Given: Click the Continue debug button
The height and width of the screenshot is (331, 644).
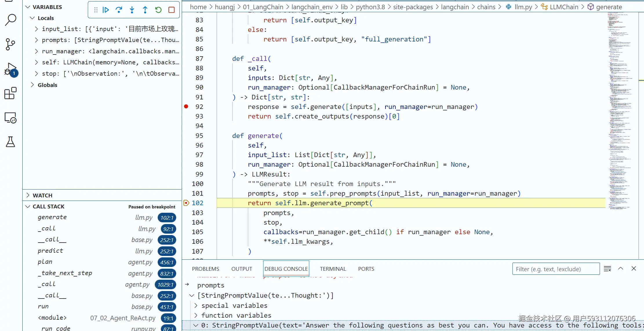Looking at the screenshot, I should 106,10.
